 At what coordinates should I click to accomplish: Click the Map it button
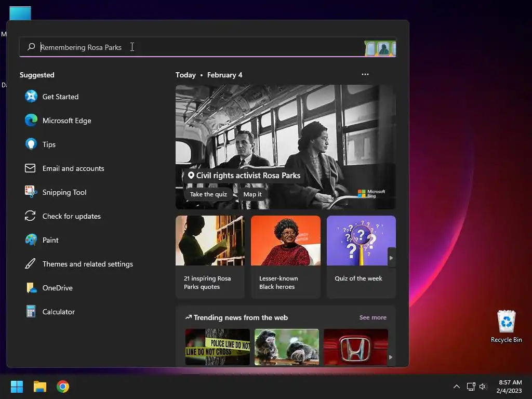tap(252, 194)
